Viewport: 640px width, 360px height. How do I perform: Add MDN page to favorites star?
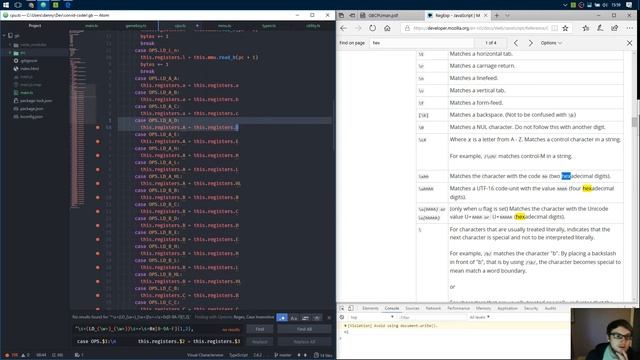(x=565, y=28)
